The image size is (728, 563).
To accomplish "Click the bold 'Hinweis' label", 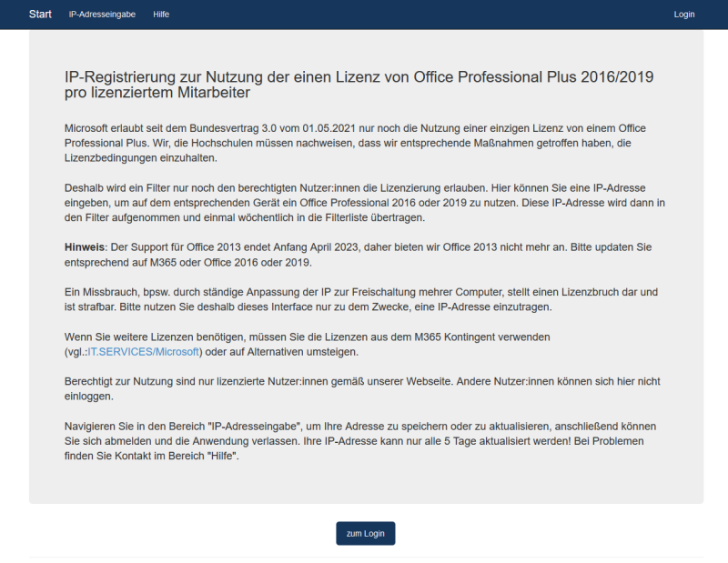I will [x=86, y=247].
